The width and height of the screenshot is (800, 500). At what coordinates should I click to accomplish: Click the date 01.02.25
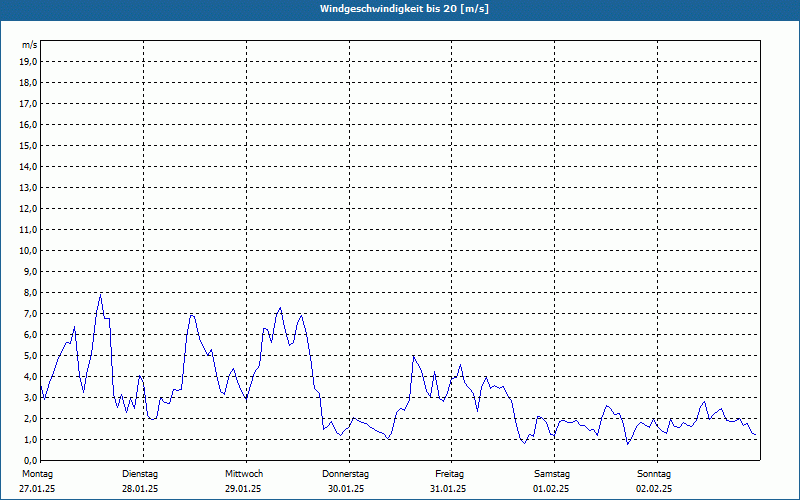[551, 489]
